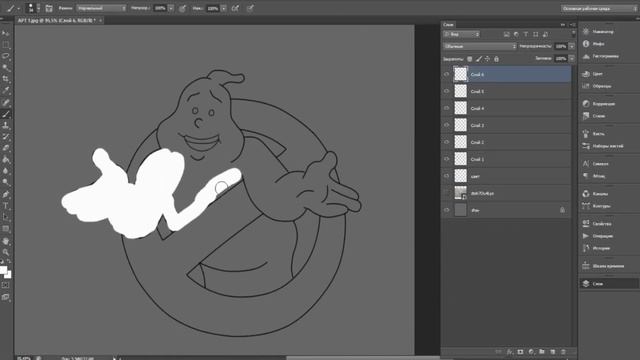
Task: Open the Цвет panel
Action: (x=598, y=74)
